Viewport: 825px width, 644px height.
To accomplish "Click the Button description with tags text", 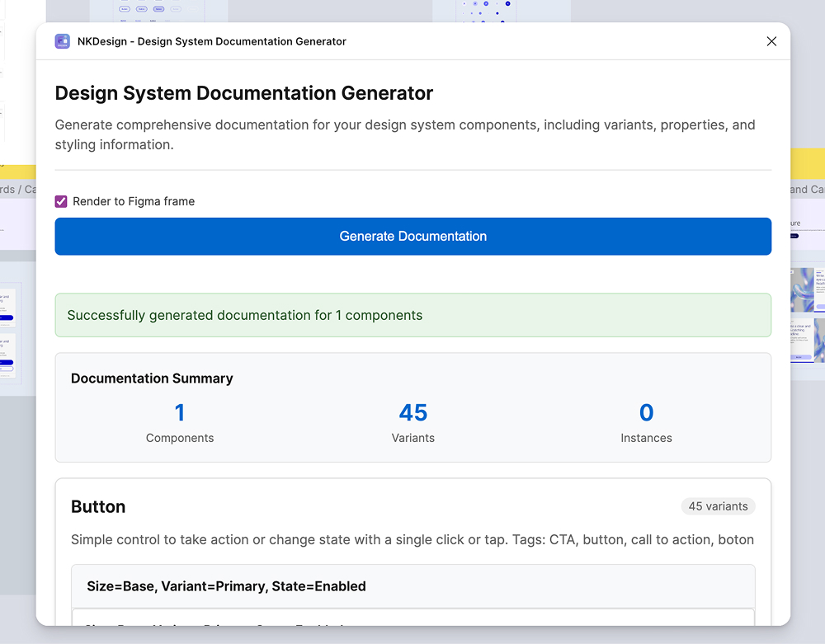I will click(x=412, y=540).
